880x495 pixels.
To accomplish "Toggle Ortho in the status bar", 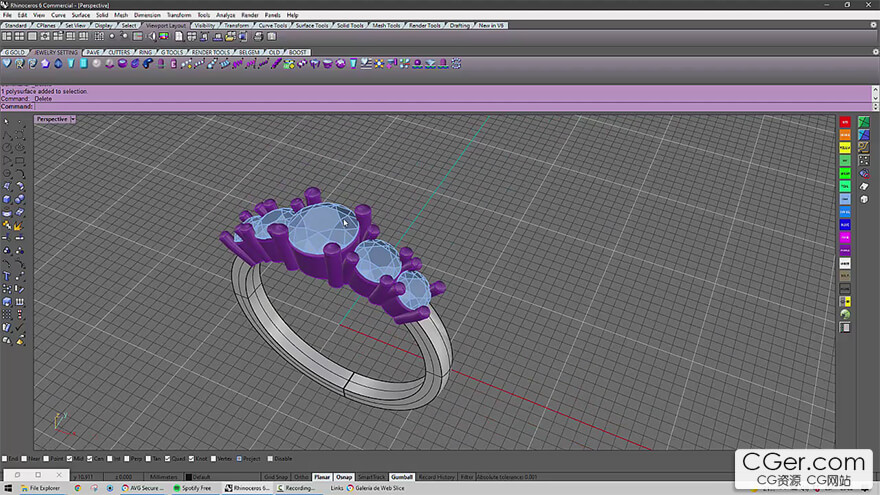I will (301, 477).
